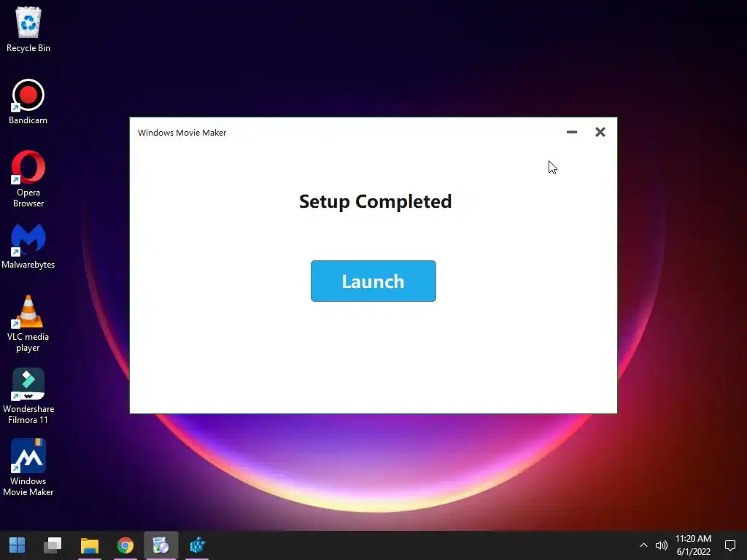This screenshot has height=560, width=747.
Task: Minimize the Windows Movie Maker setup window
Action: [x=572, y=132]
